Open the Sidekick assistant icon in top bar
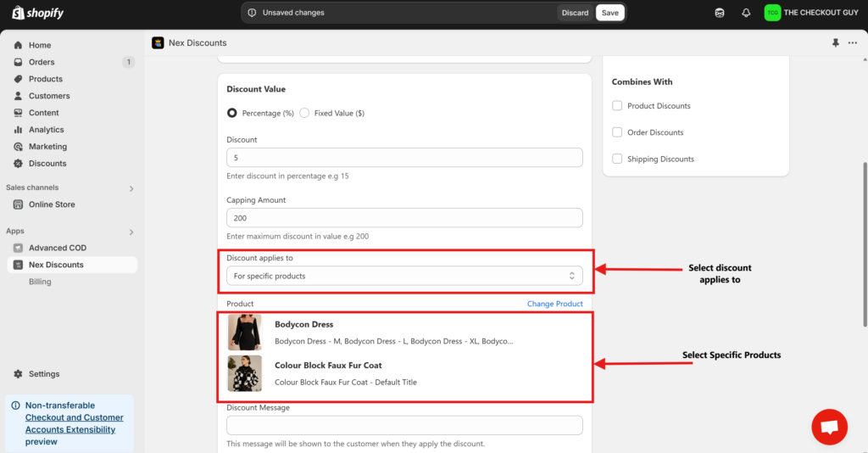 719,13
